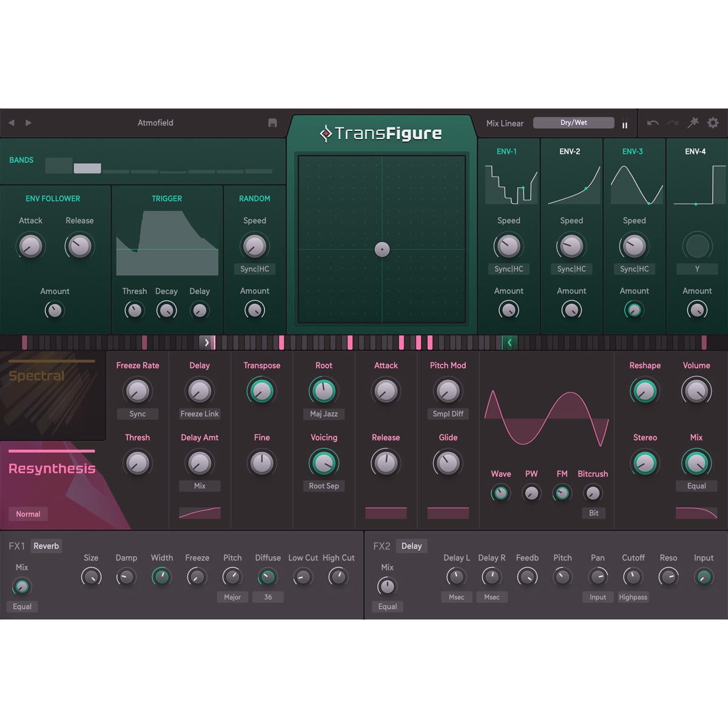Save the preset with the disk icon
The image size is (728, 728).
272,123
